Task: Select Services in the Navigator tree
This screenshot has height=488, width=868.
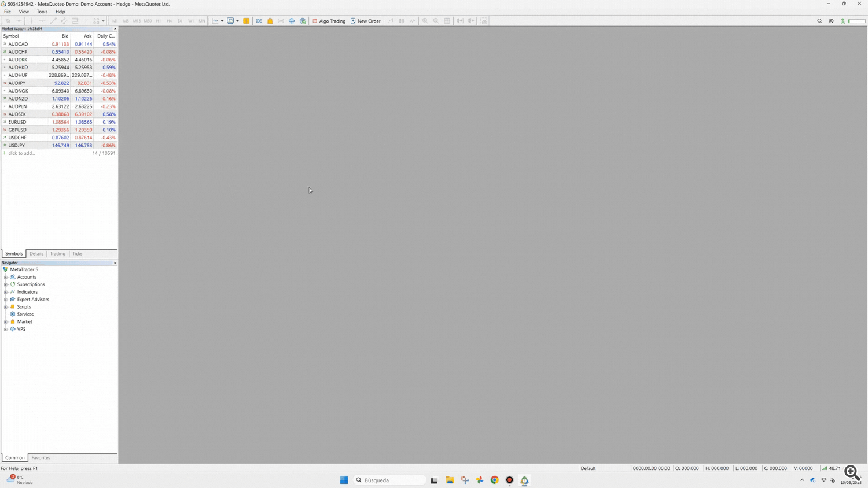Action: click(25, 315)
